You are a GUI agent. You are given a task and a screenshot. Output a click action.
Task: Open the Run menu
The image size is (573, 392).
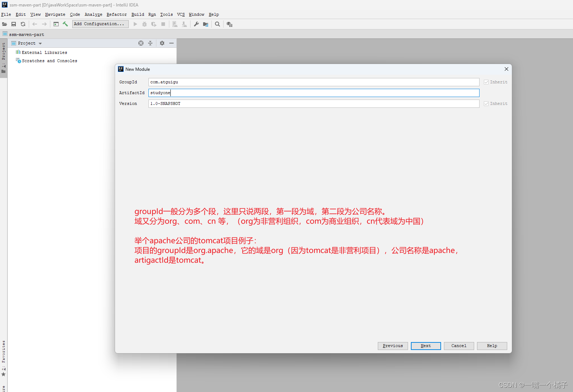152,14
